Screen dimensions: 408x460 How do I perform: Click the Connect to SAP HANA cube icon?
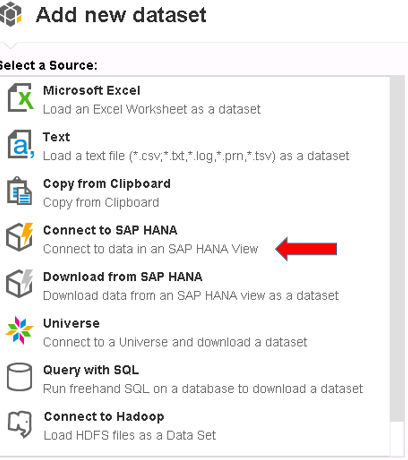[20, 237]
